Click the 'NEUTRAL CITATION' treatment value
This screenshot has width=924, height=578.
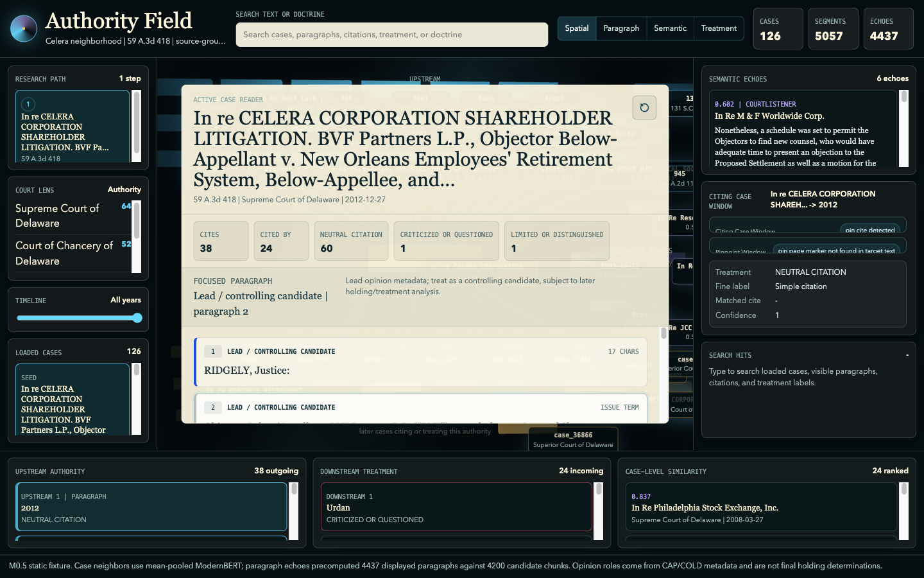[810, 272]
